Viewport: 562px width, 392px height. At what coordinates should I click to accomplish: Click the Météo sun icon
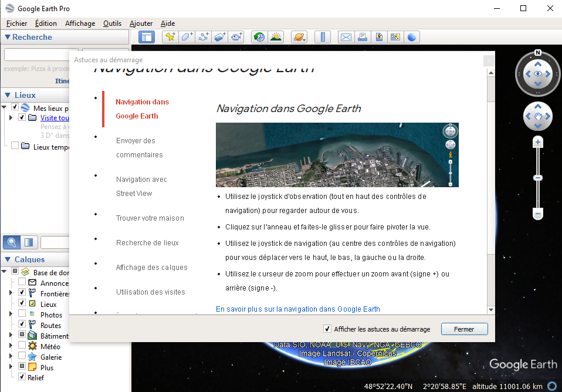click(x=32, y=346)
